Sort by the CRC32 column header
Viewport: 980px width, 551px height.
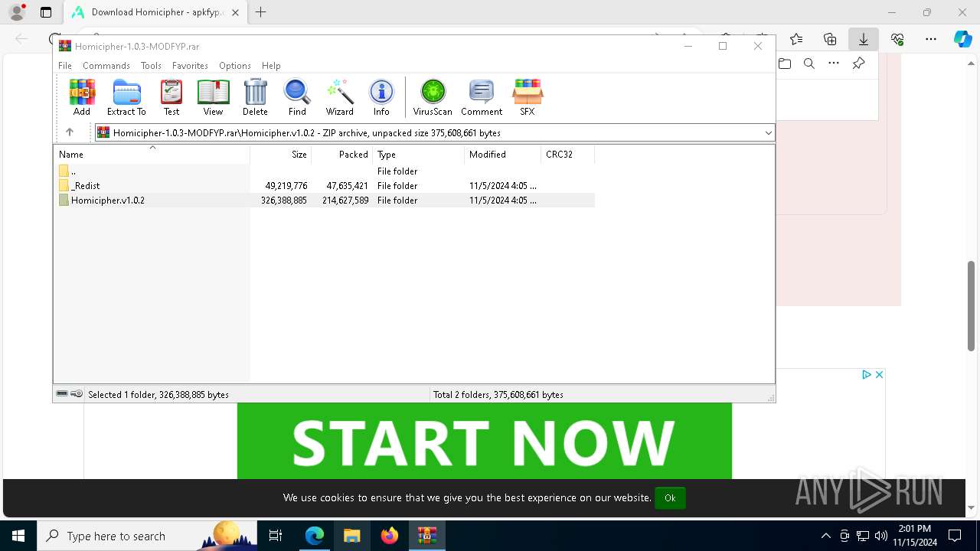pos(567,154)
